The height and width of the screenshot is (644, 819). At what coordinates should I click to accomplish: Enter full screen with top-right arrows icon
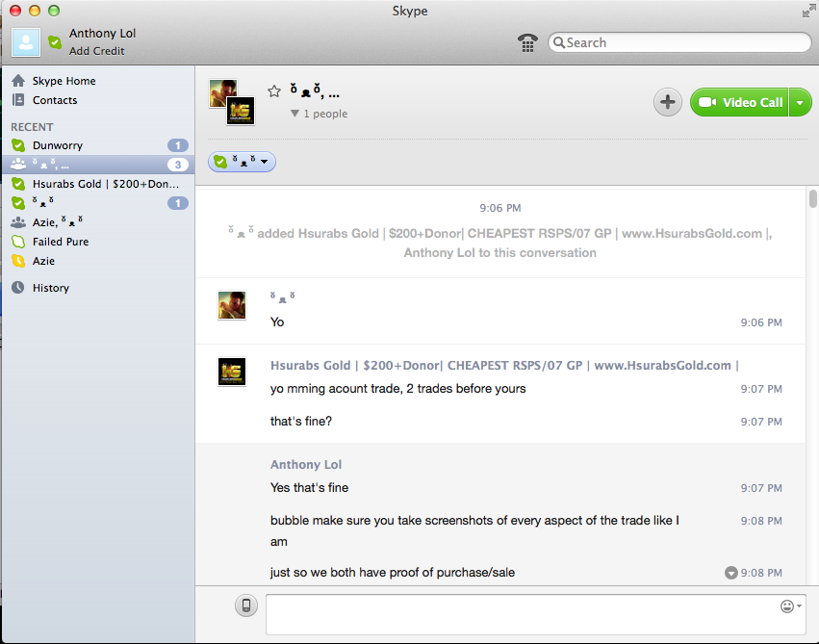808,11
